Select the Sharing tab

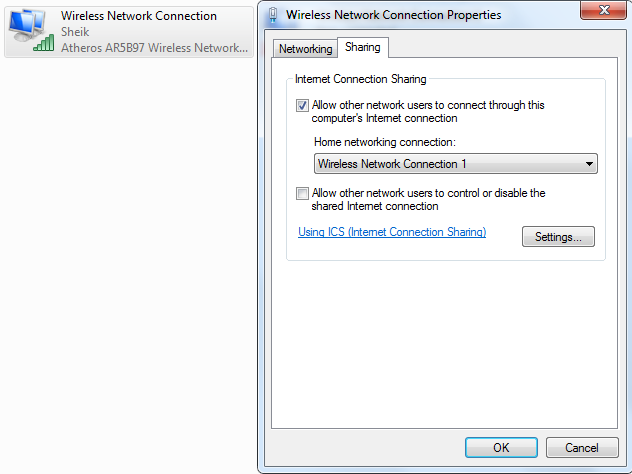[362, 48]
